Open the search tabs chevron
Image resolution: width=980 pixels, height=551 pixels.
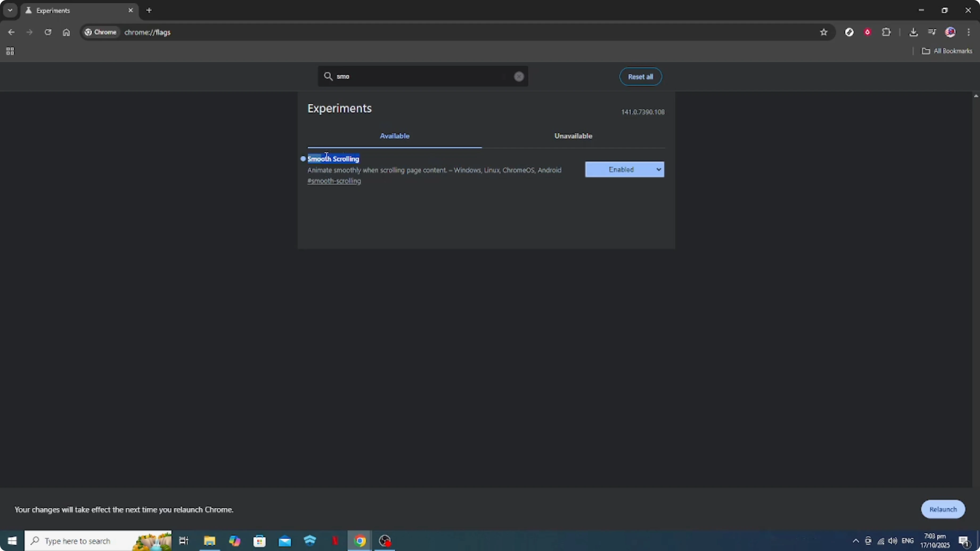click(x=10, y=10)
